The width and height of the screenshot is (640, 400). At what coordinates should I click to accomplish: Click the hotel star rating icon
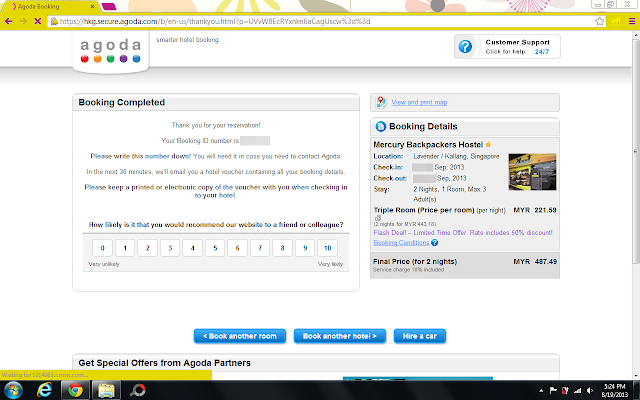488,144
